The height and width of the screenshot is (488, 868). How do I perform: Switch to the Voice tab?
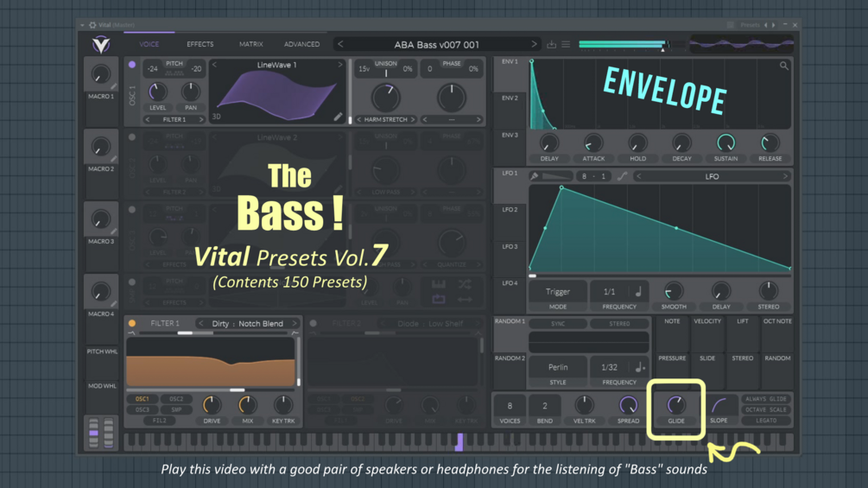click(149, 44)
